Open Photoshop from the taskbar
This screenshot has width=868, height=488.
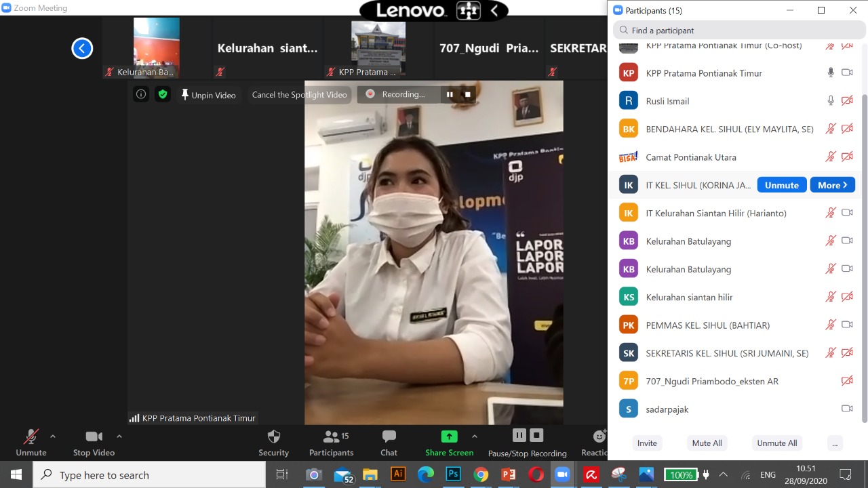453,474
